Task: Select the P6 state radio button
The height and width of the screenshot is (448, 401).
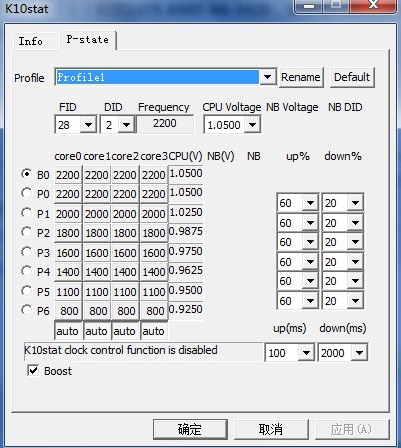Action: coord(26,310)
